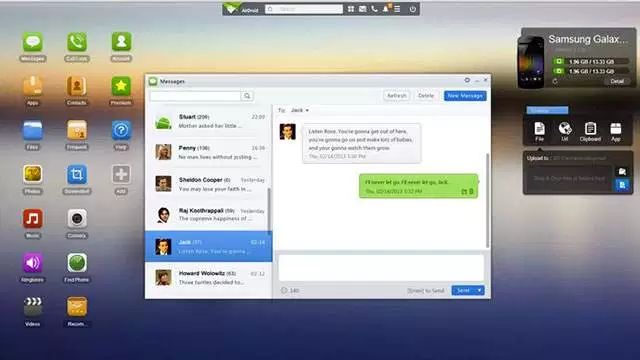Click the message compose text area
Viewport: 640px width, 360px height.
381,268
